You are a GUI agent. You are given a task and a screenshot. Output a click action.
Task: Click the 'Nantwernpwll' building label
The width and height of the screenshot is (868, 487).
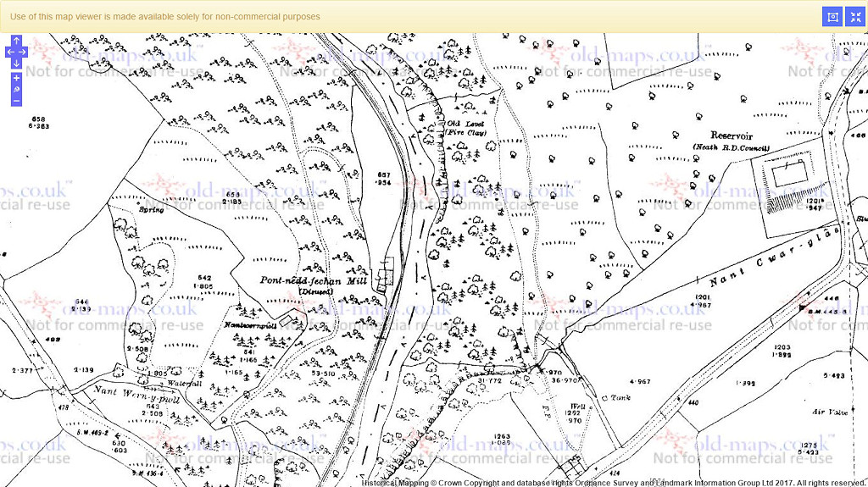250,325
